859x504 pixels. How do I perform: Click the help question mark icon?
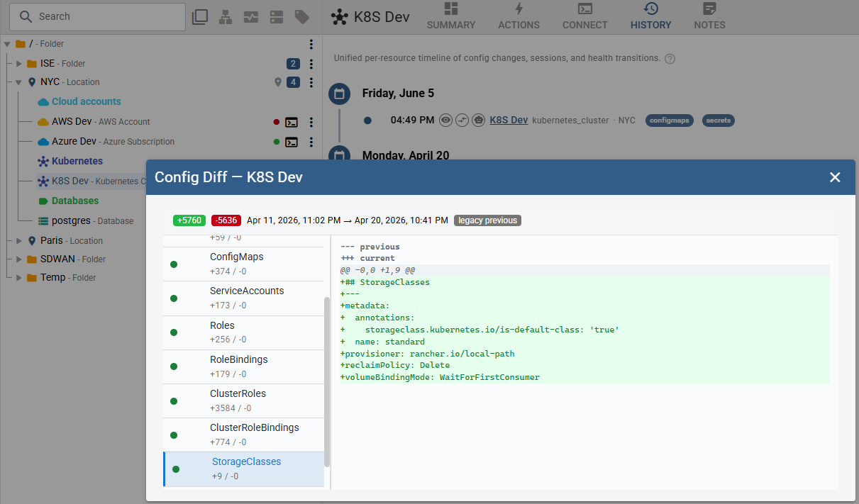point(670,59)
